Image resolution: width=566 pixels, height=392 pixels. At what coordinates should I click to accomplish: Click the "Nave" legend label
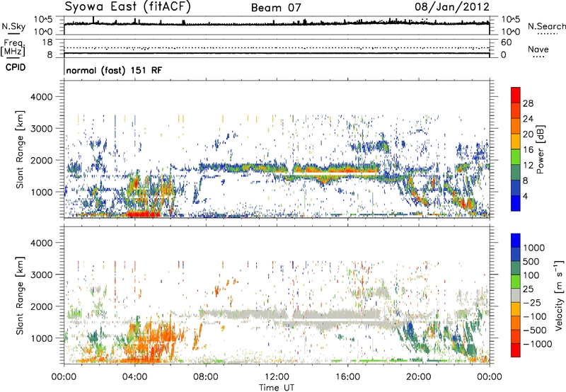tap(538, 49)
